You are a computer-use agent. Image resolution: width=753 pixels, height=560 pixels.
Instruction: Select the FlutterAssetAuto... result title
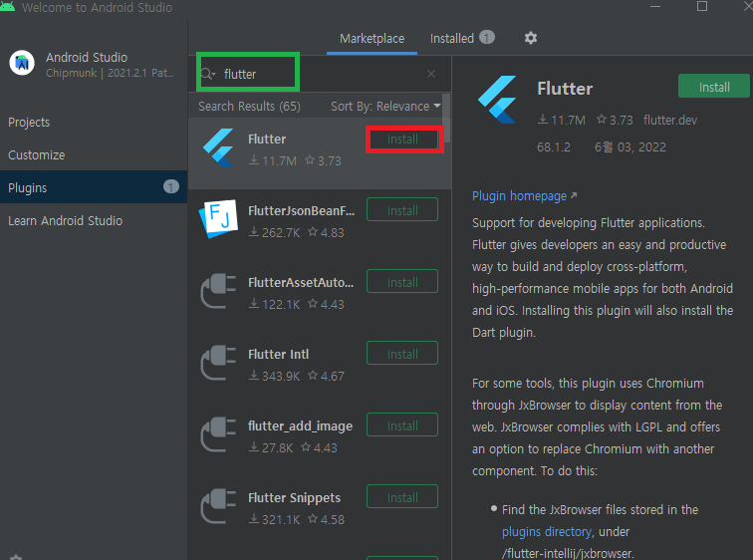point(301,282)
